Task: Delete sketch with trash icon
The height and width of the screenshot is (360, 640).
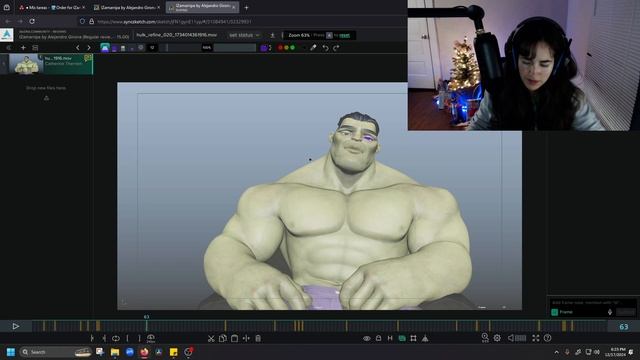Action: 258,338
